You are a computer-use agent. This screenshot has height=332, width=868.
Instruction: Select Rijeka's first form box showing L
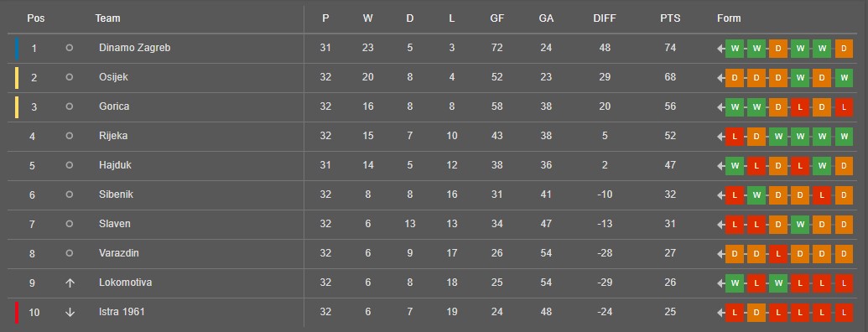(735, 136)
